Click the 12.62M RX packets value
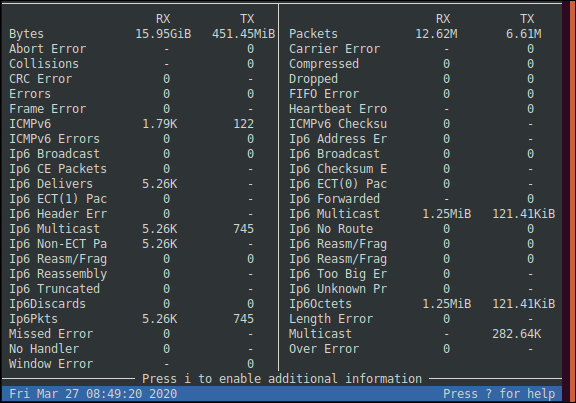 [x=436, y=34]
